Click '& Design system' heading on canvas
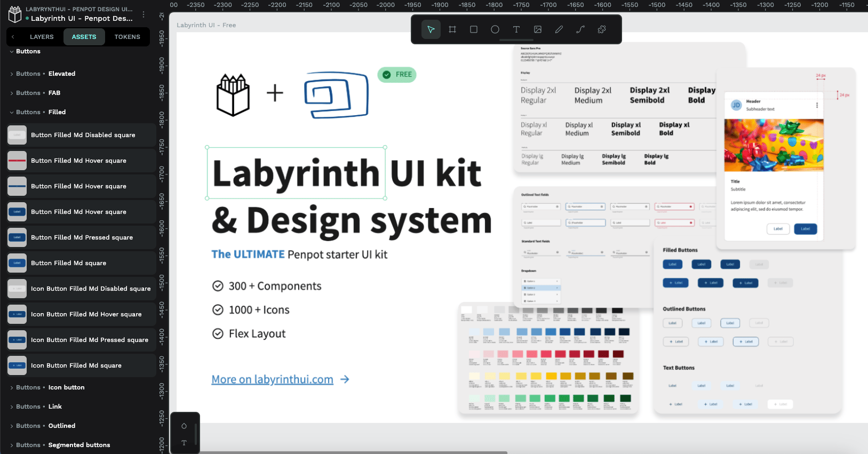This screenshot has height=454, width=868. [x=352, y=220]
